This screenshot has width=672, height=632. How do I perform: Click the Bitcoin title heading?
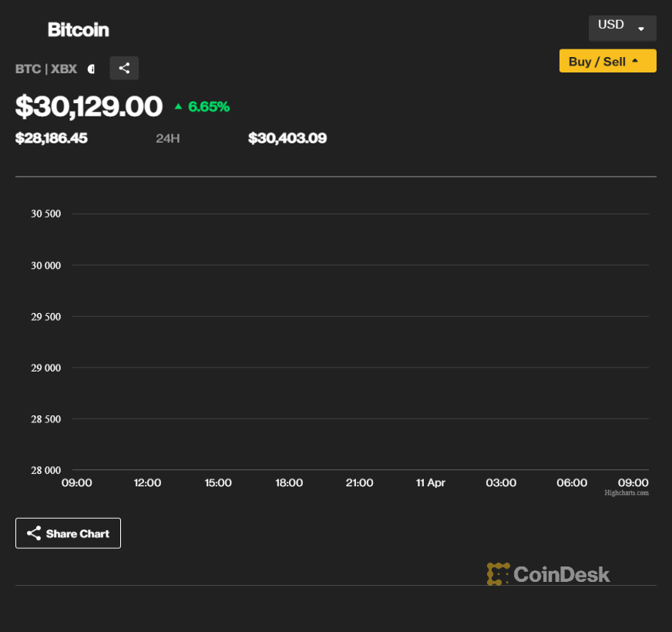78,30
